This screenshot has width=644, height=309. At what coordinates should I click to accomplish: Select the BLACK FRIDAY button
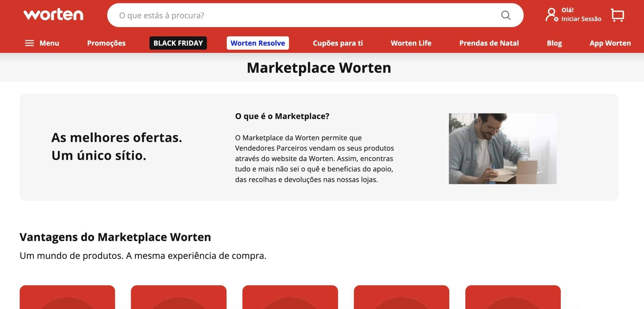click(178, 43)
